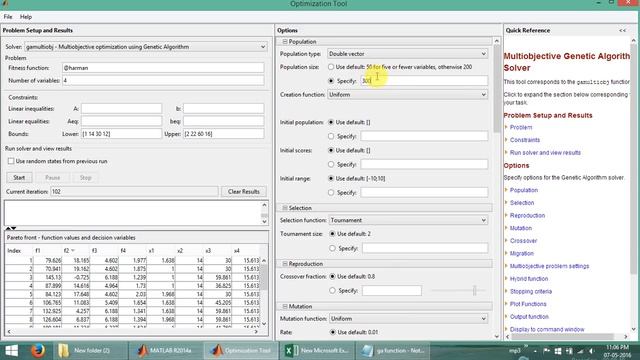Screen dimensions: 640x360
Task: Switch to MATLAB R2014a taskbar window
Action: tap(165, 351)
